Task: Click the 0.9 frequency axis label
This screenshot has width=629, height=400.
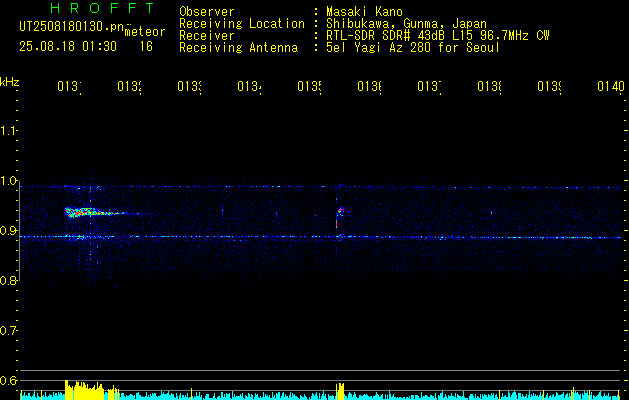Action: pyautogui.click(x=8, y=231)
